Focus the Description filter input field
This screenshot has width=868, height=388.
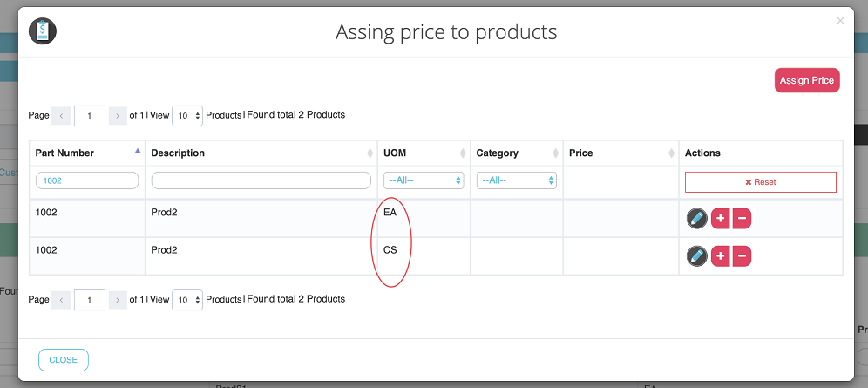tap(261, 180)
